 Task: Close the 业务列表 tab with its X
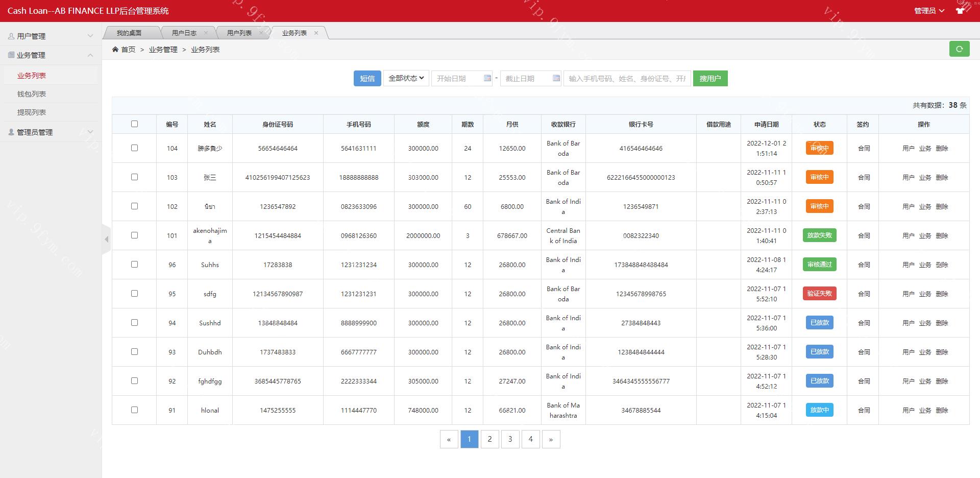316,33
